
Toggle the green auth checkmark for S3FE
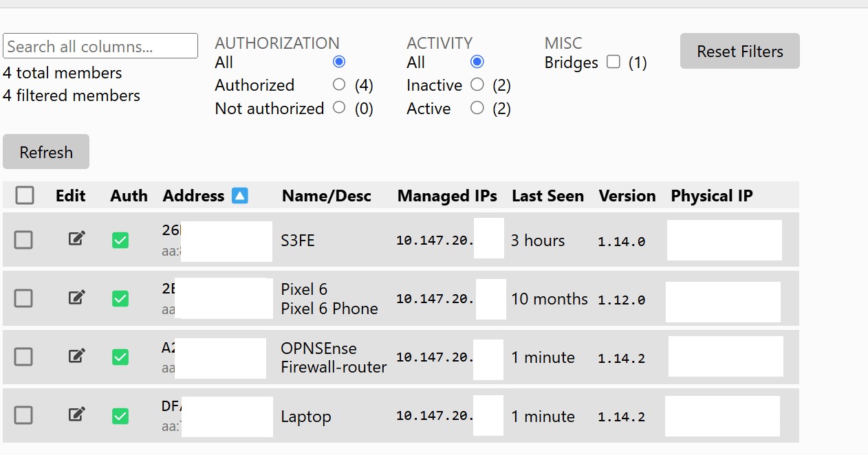[x=120, y=240]
